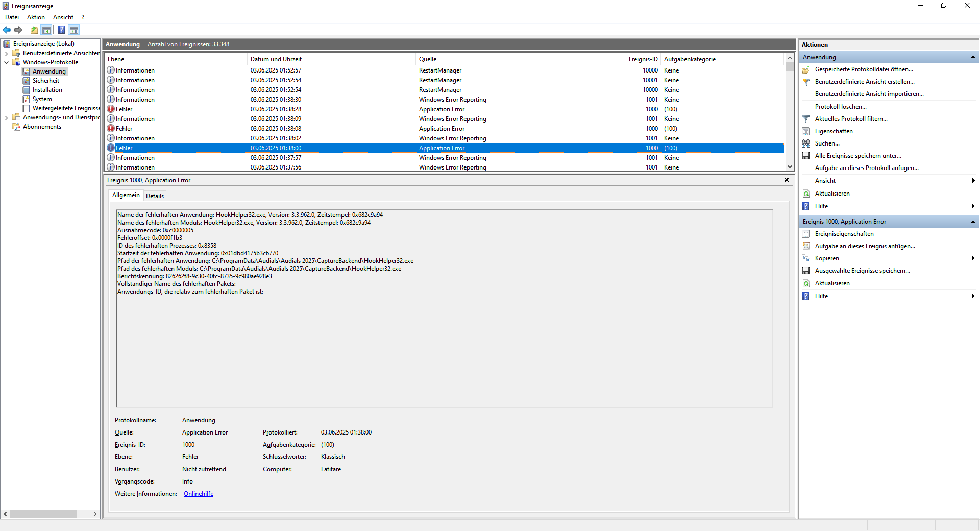Collapse 'Ereignis 1000, Application Error' actions section

(973, 222)
